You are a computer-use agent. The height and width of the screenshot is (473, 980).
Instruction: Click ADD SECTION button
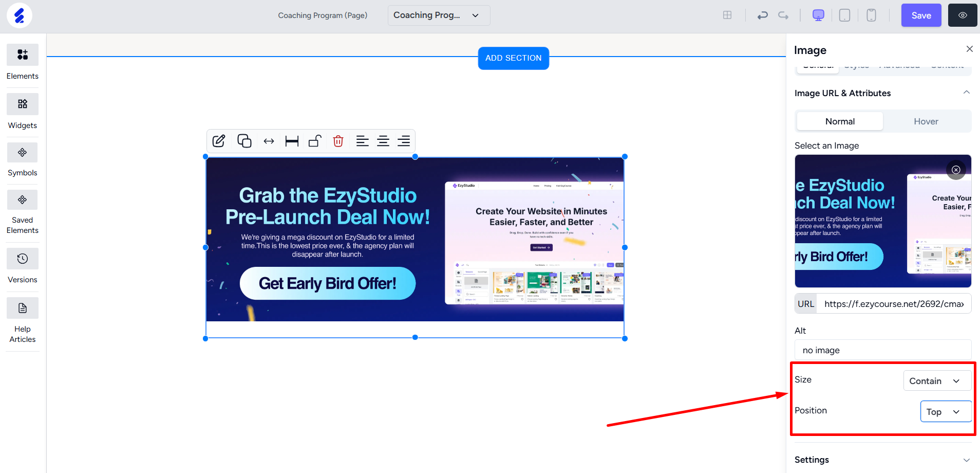point(514,58)
